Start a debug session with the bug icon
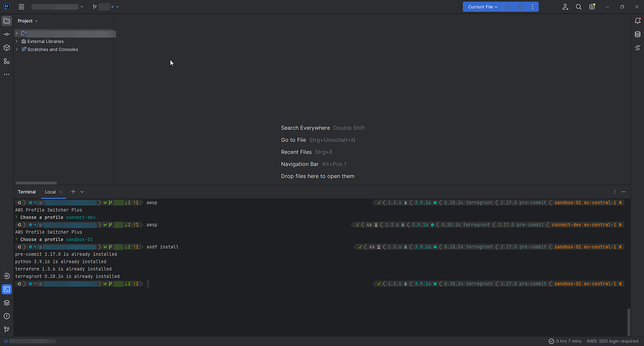Viewport: 644px width, 346px height. (520, 7)
